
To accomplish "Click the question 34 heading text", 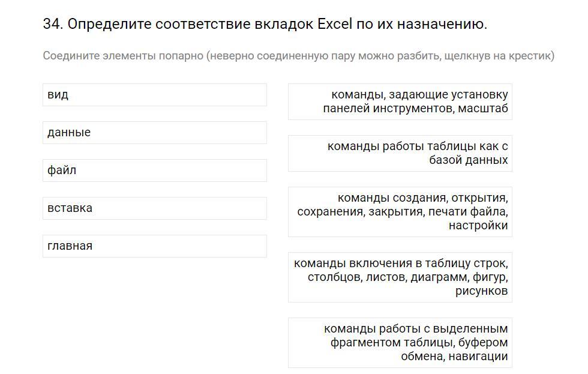I will (265, 25).
